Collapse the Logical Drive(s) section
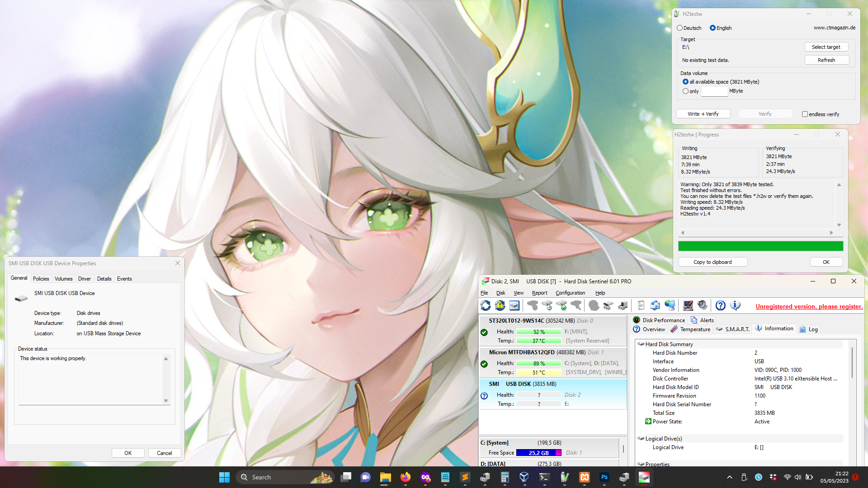The height and width of the screenshot is (488, 868). tap(641, 438)
